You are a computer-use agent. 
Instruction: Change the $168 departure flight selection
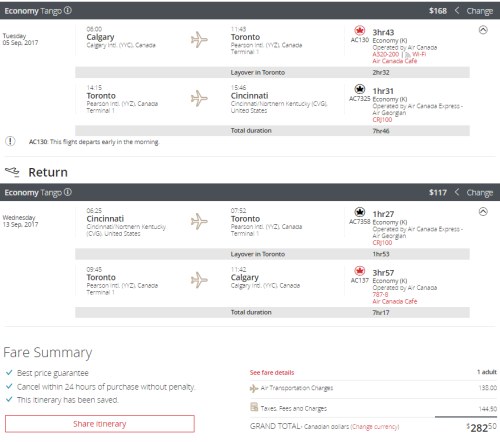pyautogui.click(x=474, y=11)
